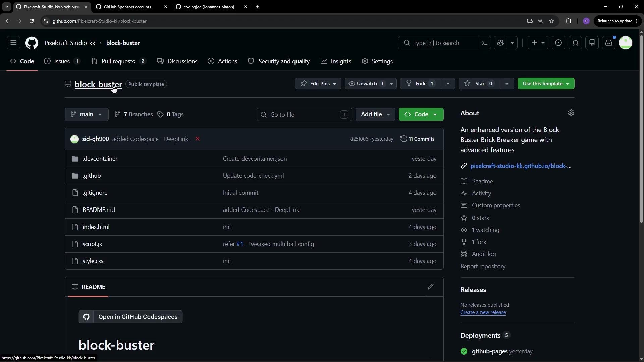This screenshot has height=362, width=644.
Task: Open the github-pages deployment link
Action: (489, 351)
